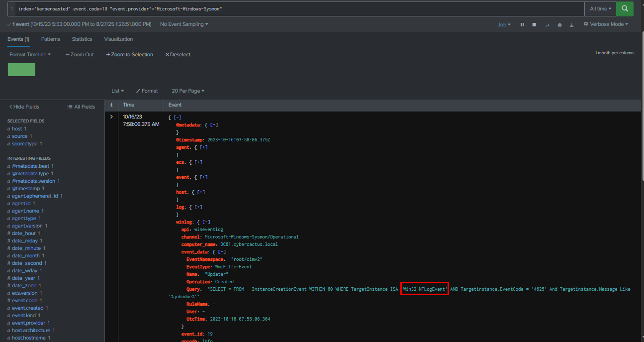644x342 pixels.
Task: Pause the running search job
Action: [x=522, y=24]
